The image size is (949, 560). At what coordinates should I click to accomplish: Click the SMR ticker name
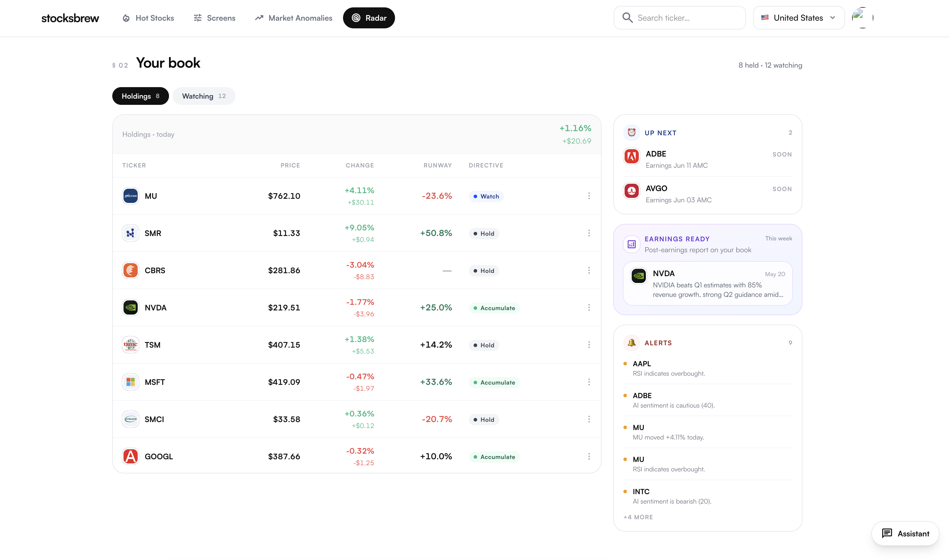pos(153,233)
